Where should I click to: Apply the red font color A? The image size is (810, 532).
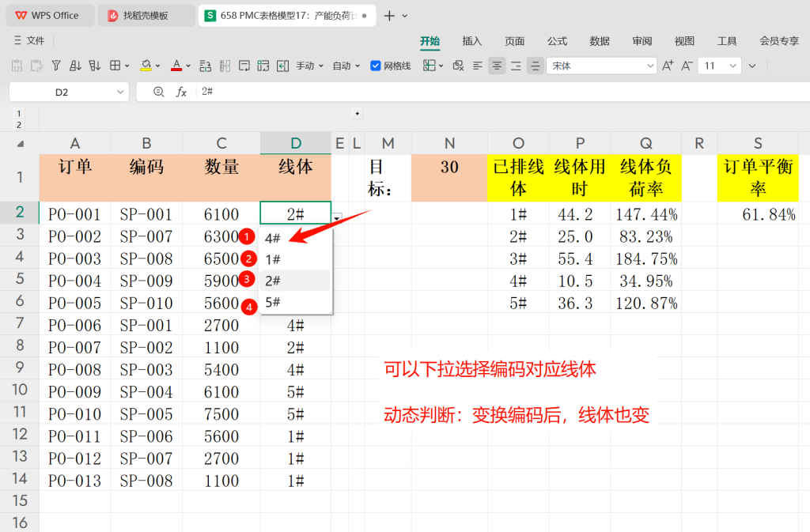pyautogui.click(x=176, y=66)
